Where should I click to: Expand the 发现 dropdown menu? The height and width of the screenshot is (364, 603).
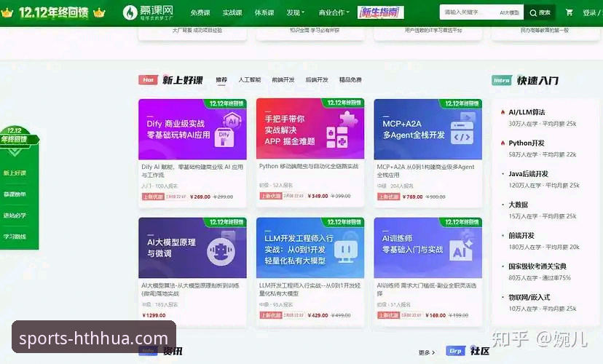[x=295, y=12]
